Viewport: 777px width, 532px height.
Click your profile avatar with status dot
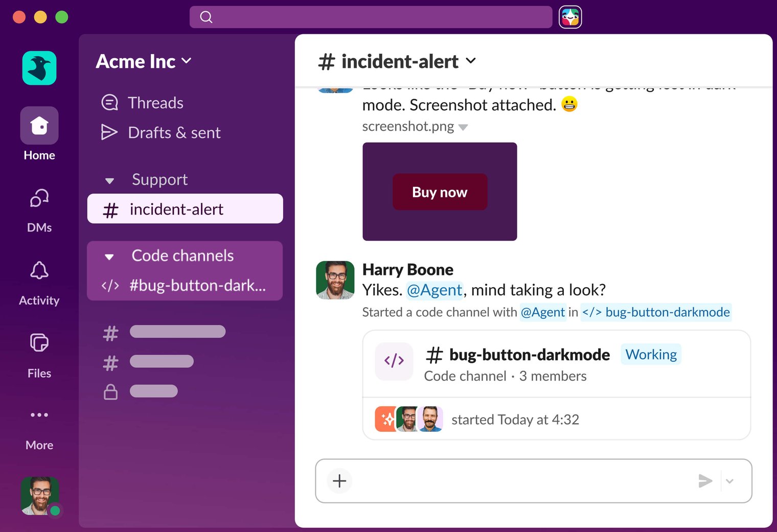coord(40,496)
